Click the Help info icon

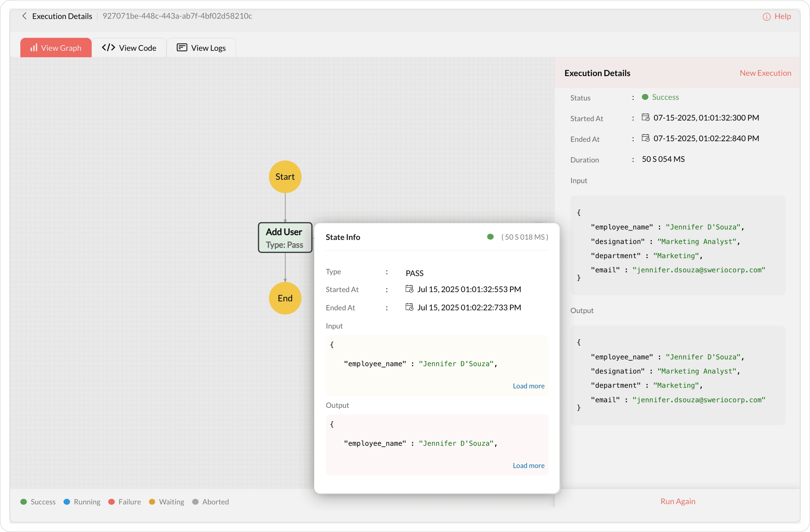coord(766,17)
